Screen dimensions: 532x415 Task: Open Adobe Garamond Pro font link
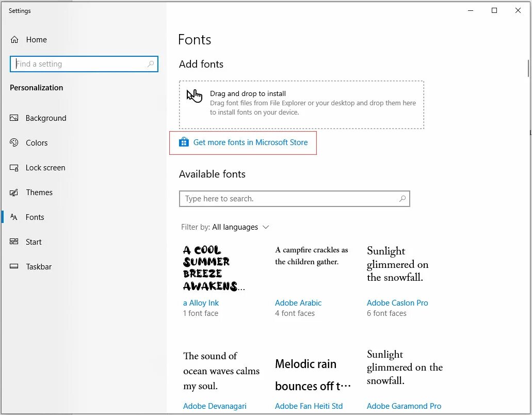[x=404, y=406]
